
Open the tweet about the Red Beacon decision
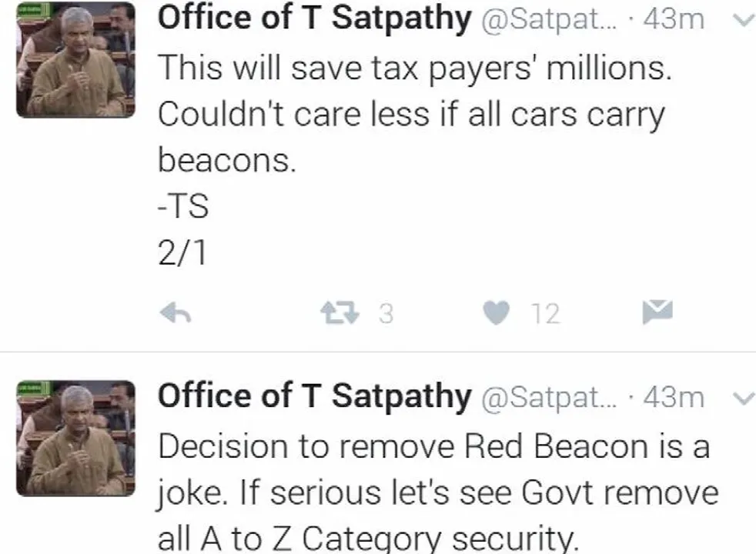[x=439, y=492]
